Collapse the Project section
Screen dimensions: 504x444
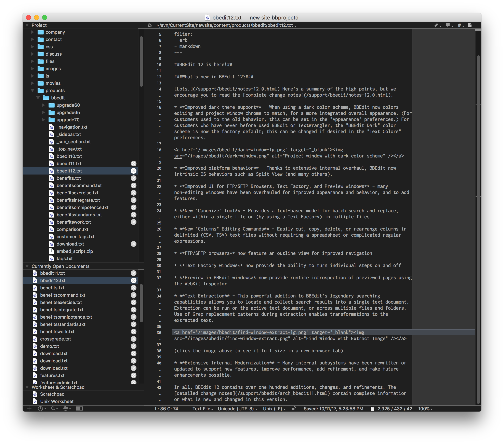[27, 25]
